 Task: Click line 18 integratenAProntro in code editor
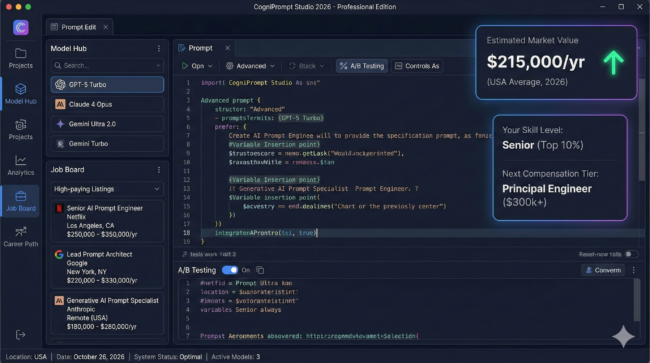(265, 233)
